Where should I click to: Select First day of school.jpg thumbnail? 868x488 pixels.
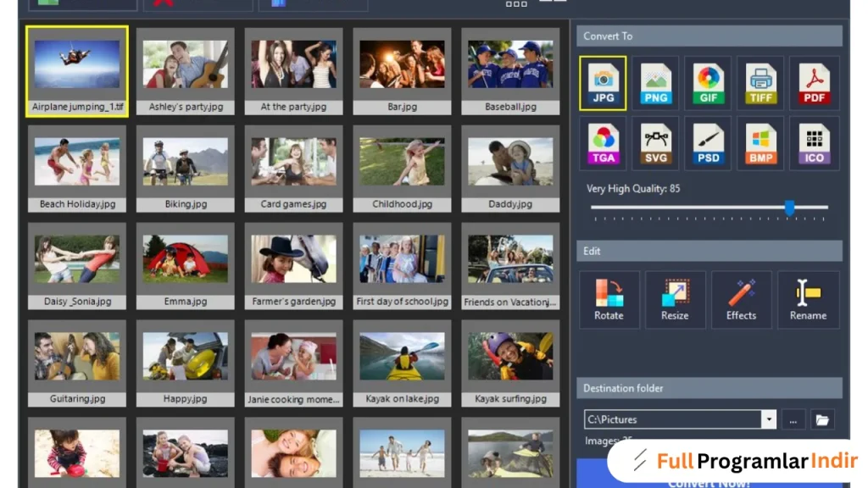(x=402, y=266)
